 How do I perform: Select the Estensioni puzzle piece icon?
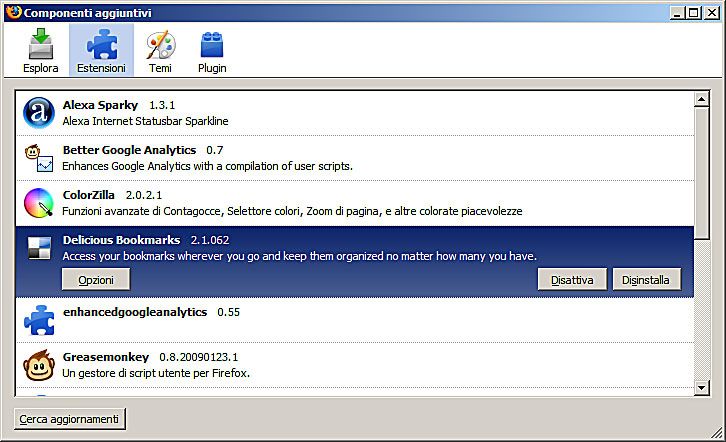coord(102,44)
